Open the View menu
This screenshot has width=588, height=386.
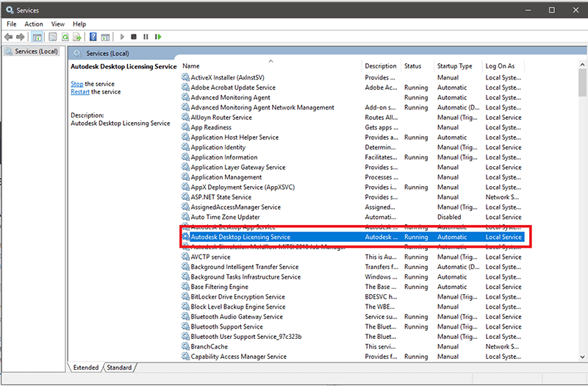pos(58,24)
